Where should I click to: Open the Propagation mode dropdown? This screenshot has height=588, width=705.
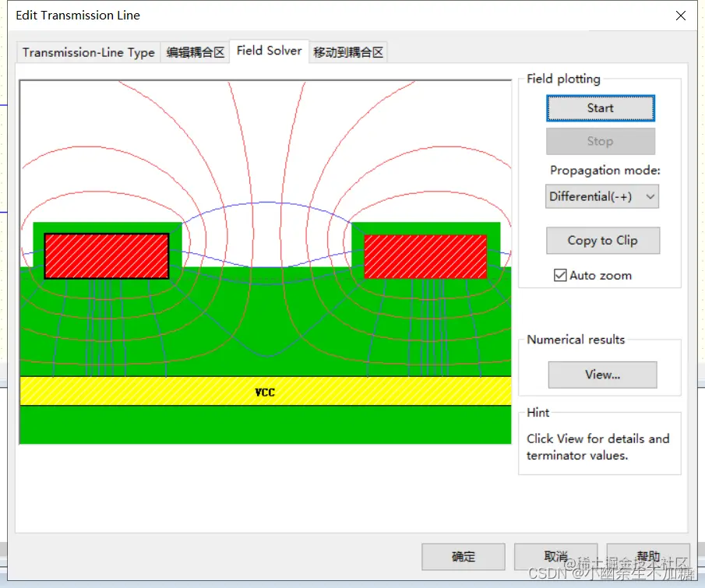[602, 196]
